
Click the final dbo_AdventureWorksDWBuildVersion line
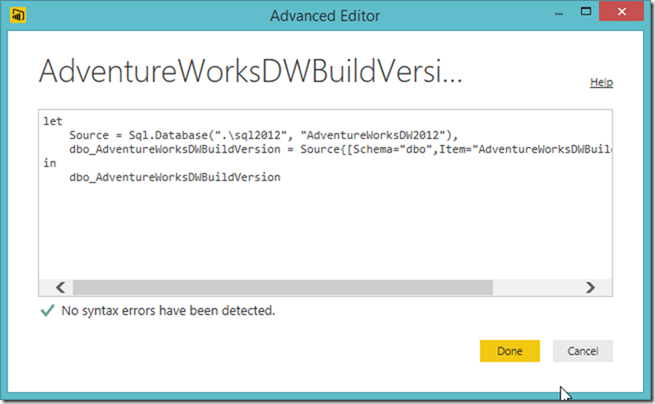[175, 177]
